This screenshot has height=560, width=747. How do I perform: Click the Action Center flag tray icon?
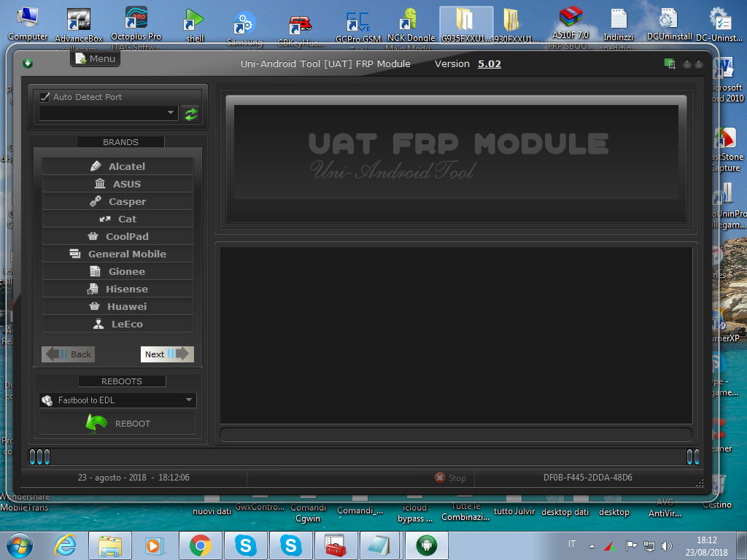click(x=631, y=547)
